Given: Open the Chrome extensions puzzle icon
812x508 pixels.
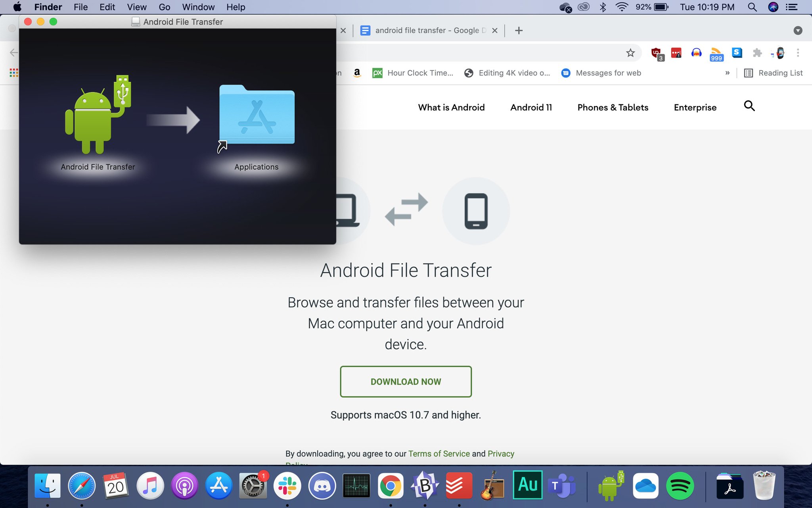Looking at the screenshot, I should coord(757,53).
